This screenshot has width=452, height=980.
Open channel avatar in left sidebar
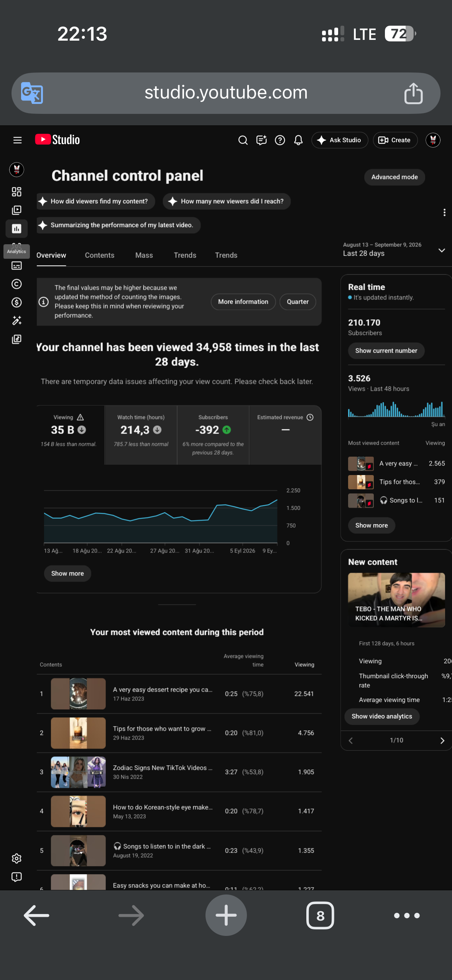[x=16, y=169]
